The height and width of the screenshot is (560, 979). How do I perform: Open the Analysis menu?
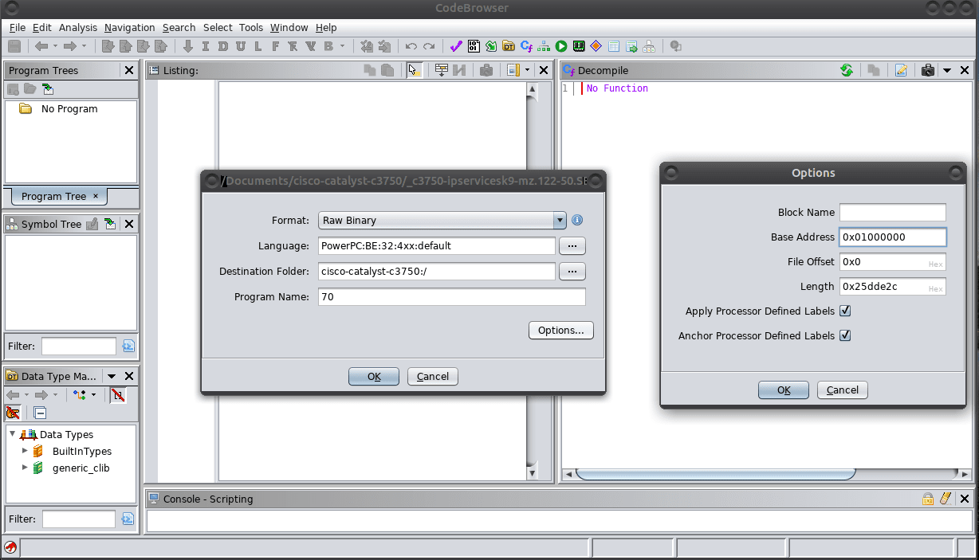click(77, 27)
